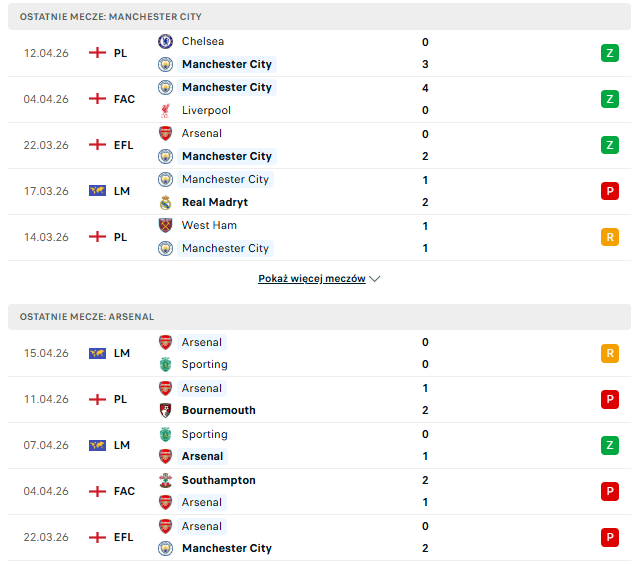
Task: Click the Ostatnie mecze: Arsenal header
Action: click(x=87, y=317)
